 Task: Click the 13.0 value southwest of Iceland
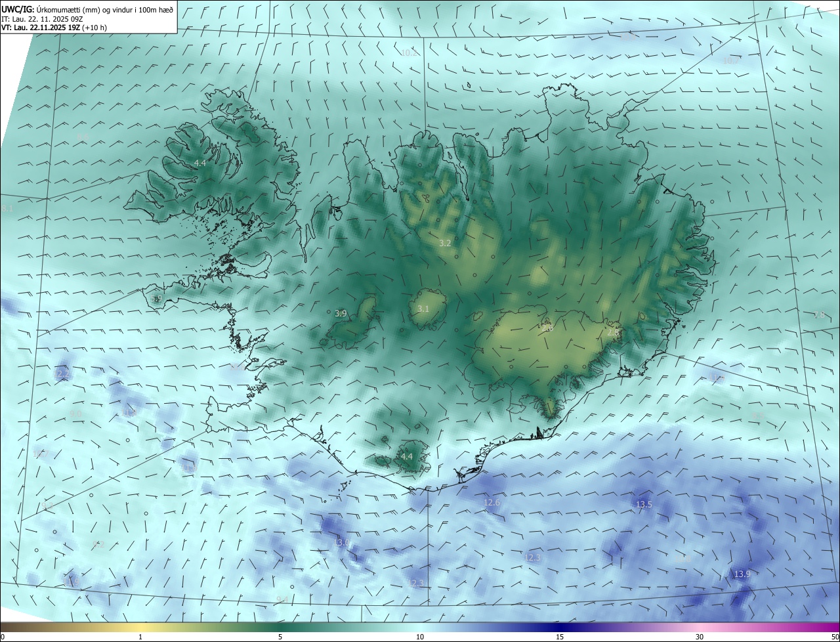343,542
